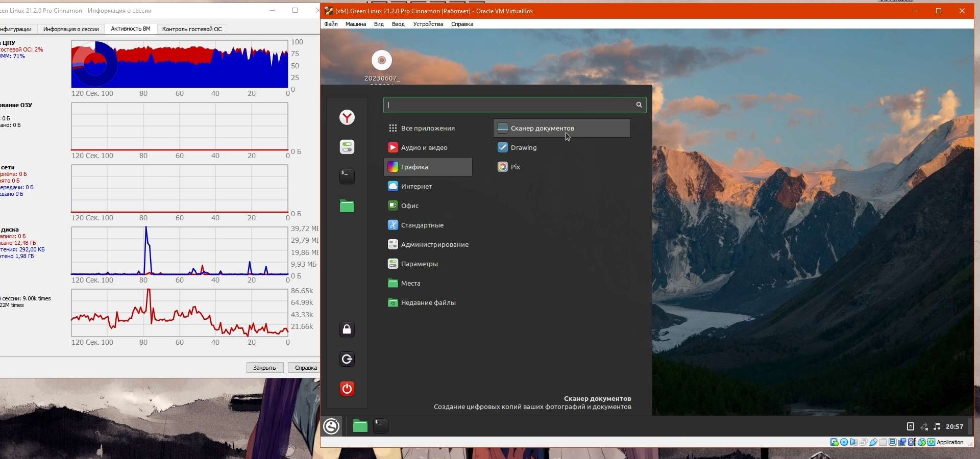Open the desktop disc file 20230607
This screenshot has width=980, height=459.
tap(382, 61)
